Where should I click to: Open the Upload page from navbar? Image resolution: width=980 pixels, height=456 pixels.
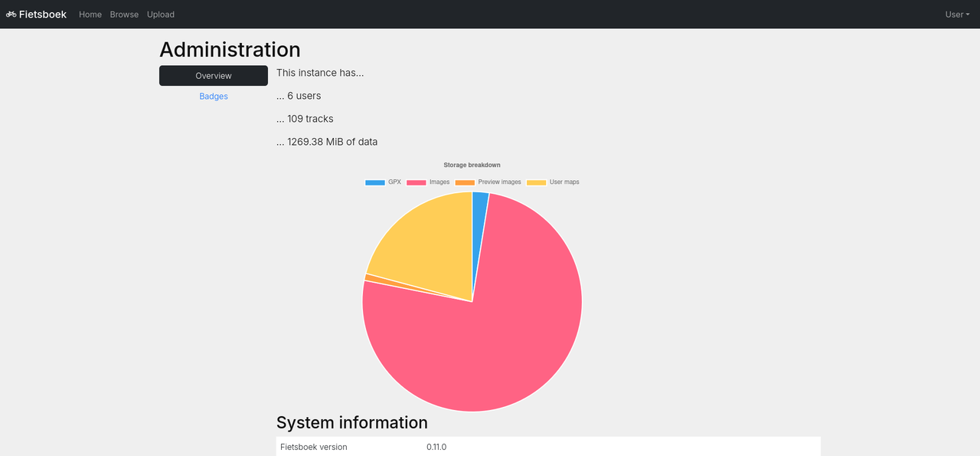(x=161, y=15)
